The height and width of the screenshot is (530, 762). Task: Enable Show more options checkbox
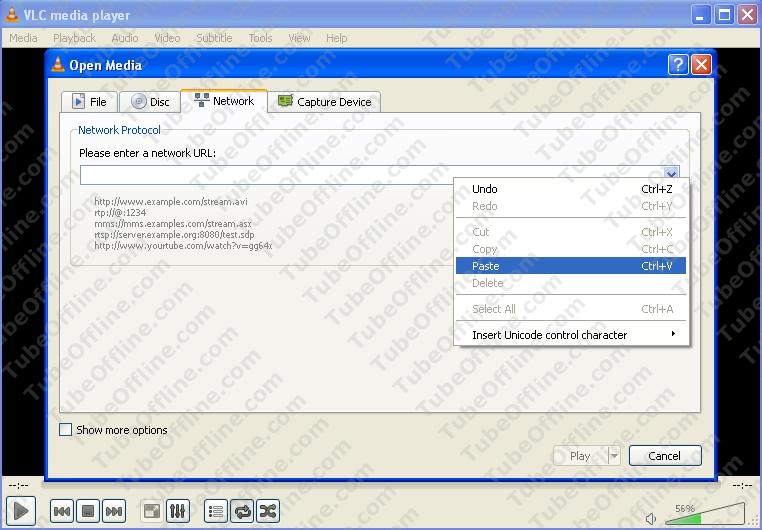(x=65, y=429)
